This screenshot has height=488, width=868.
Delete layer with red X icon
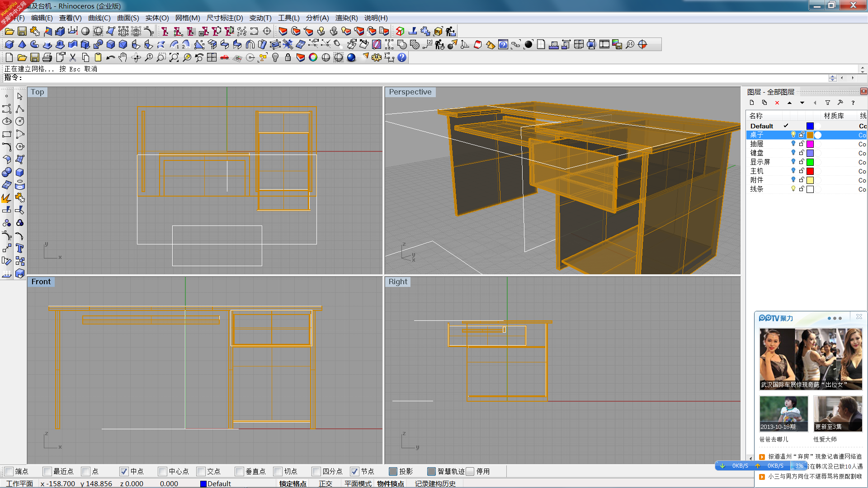(777, 103)
